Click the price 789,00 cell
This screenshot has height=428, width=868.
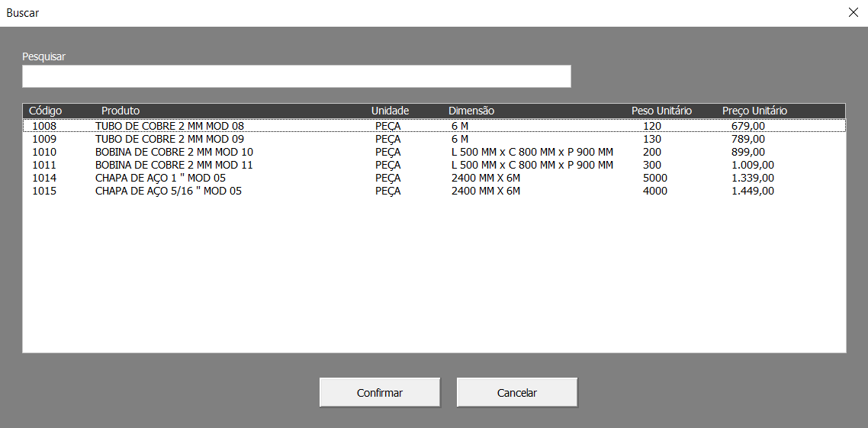[x=747, y=139]
